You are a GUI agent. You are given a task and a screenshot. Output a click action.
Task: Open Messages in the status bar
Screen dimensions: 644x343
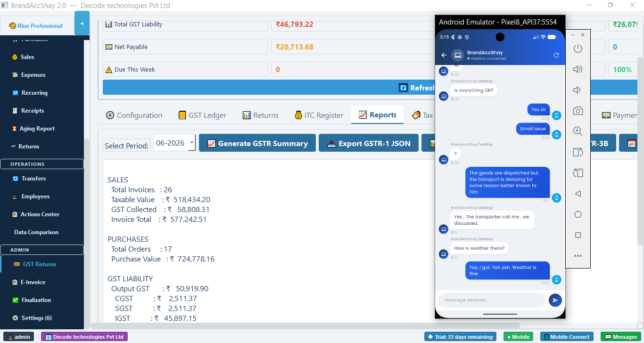click(x=621, y=337)
